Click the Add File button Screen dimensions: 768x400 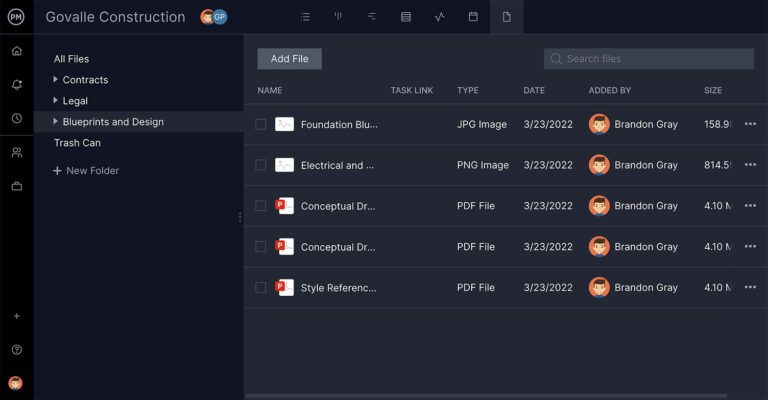289,59
